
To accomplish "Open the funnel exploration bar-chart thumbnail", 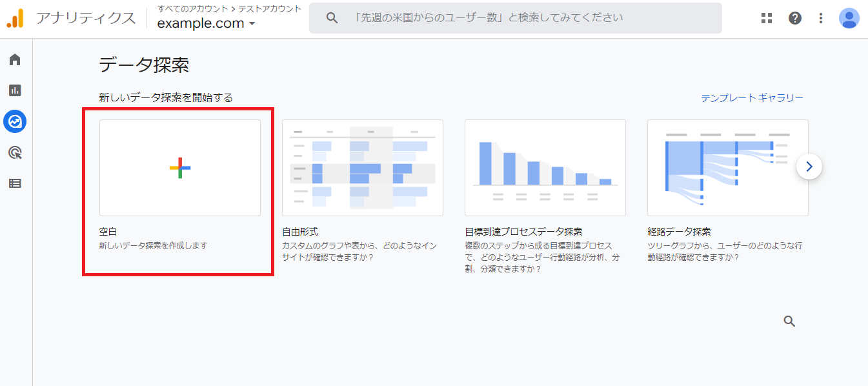I will click(545, 168).
